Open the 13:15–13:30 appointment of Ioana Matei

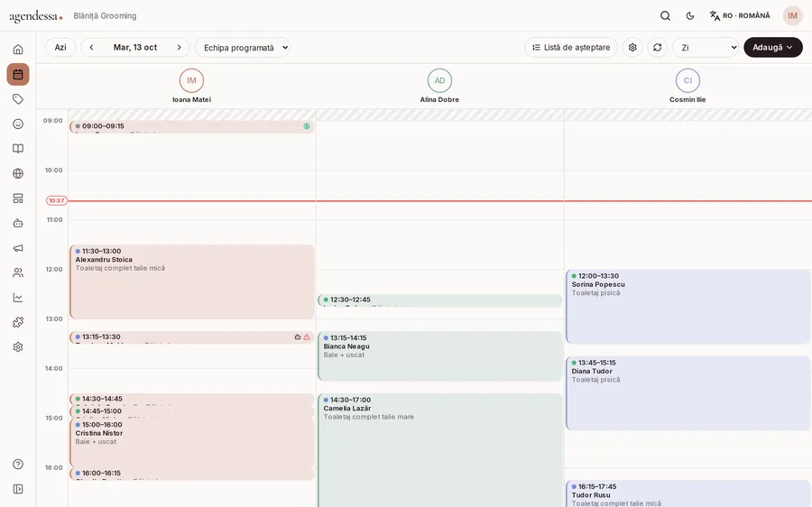click(191, 337)
